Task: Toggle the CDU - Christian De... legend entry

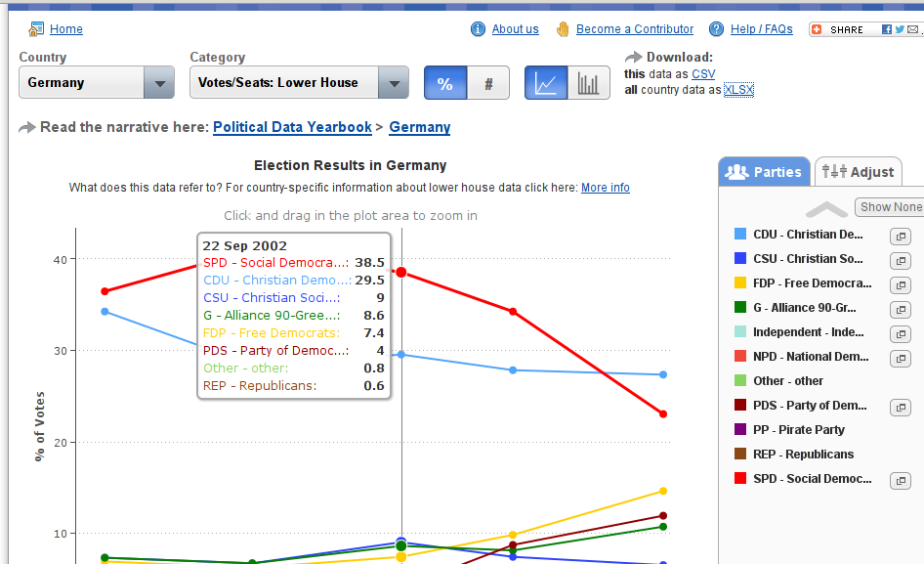Action: point(798,235)
